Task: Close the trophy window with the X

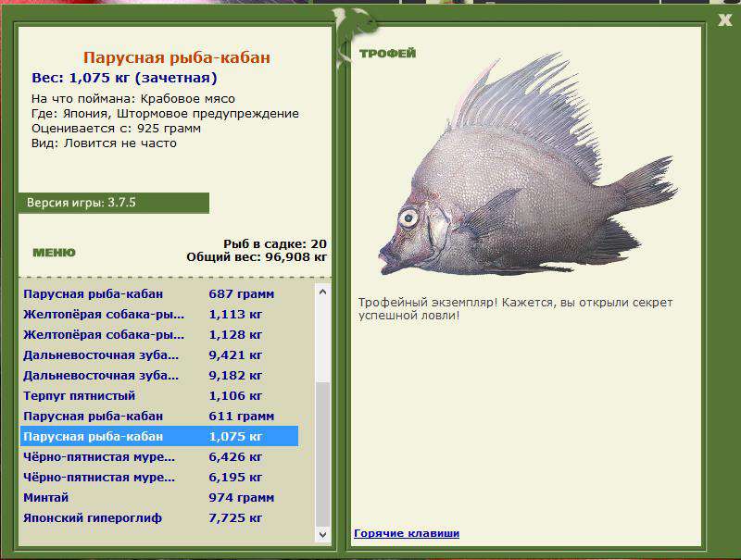Action: [x=725, y=19]
